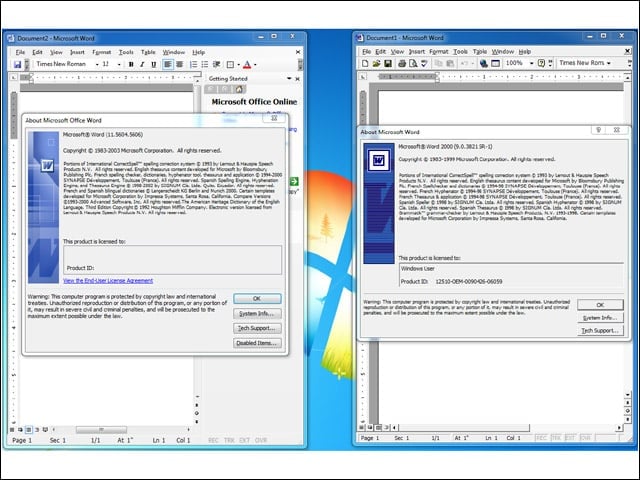
Task: Open border style dropdown arrow in Document2
Action: 238,64
